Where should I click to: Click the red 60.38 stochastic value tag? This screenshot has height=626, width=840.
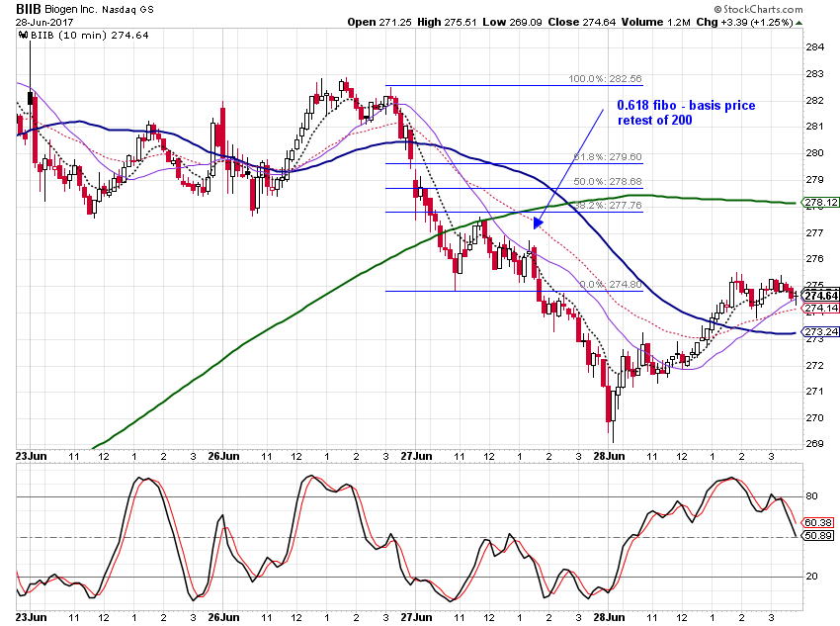click(x=817, y=522)
